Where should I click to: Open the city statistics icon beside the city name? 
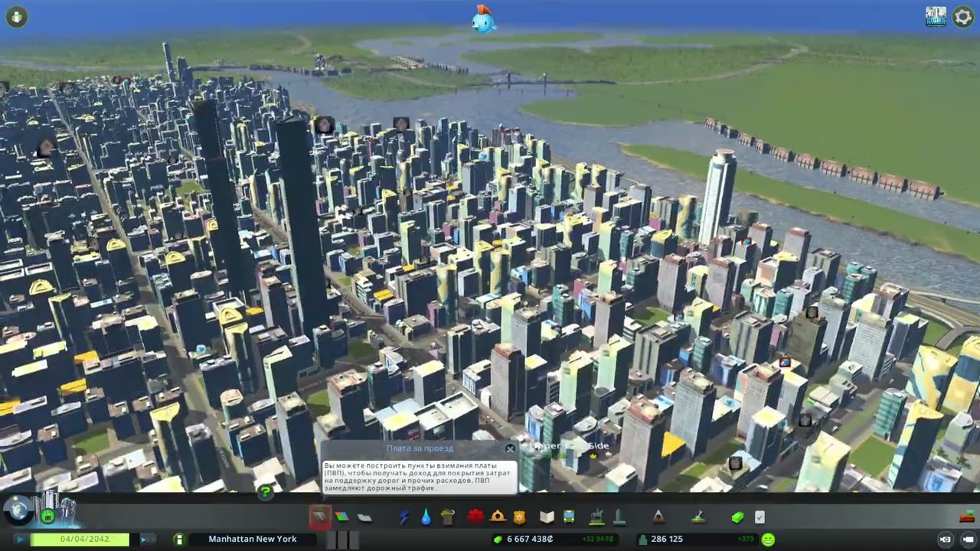coord(178,540)
